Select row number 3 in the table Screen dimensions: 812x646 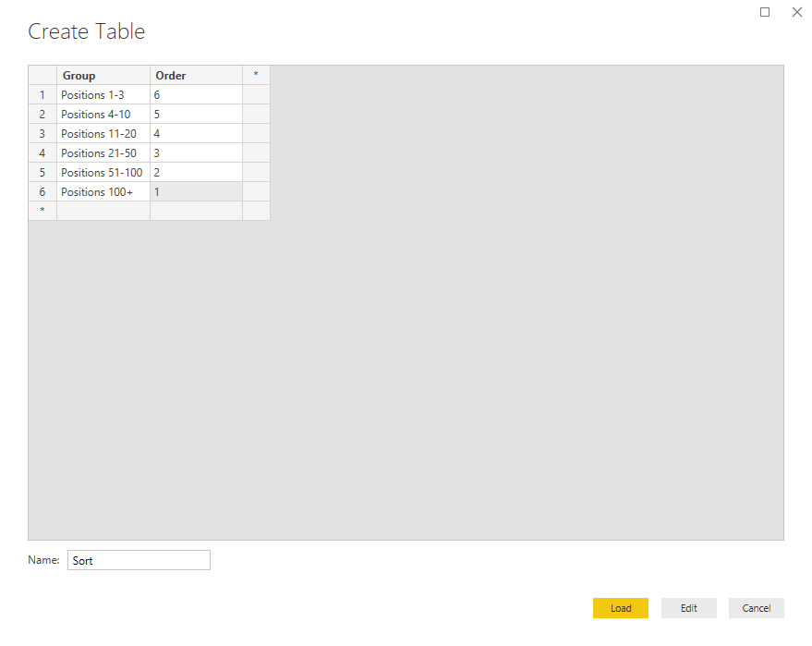coord(42,133)
